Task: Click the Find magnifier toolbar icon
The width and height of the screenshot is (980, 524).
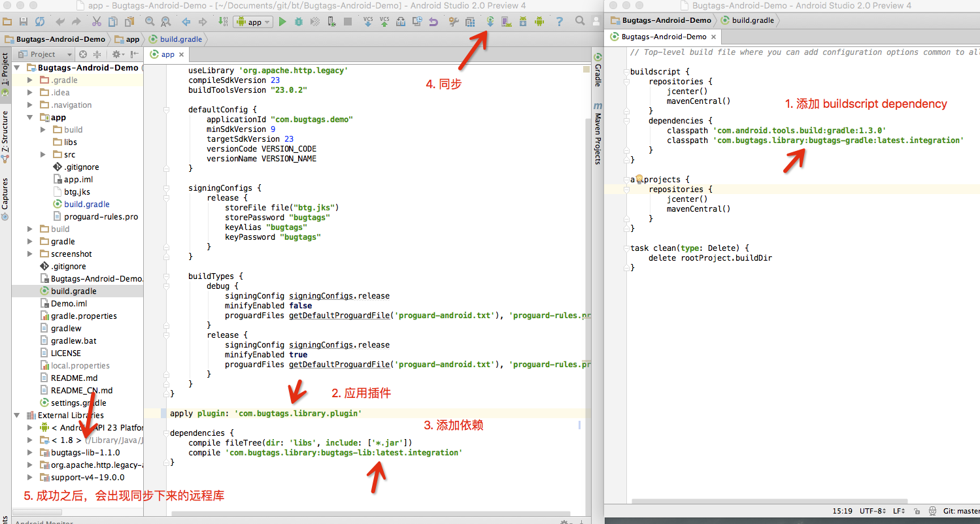Action: [150, 22]
